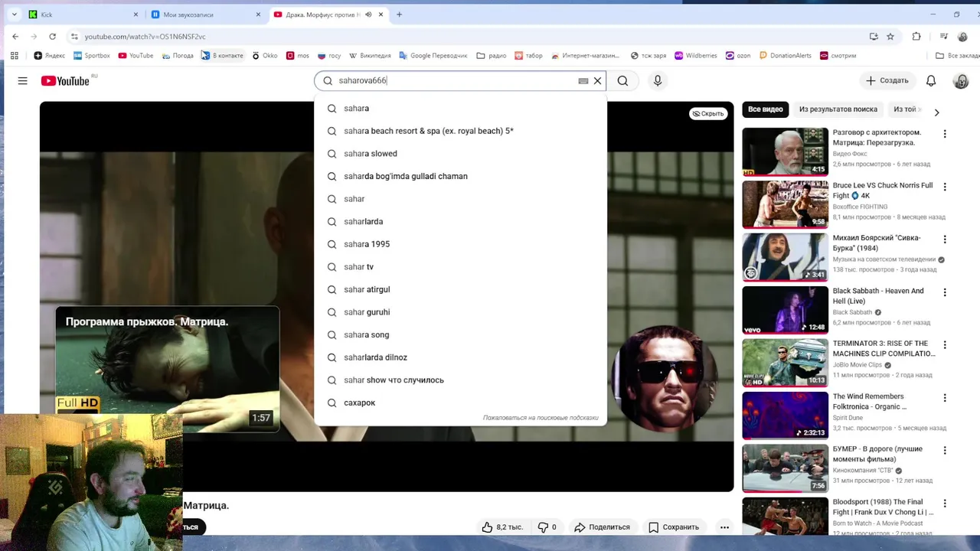Choose the suggestion "sahar show что случилось"
The height and width of the screenshot is (551, 980).
point(460,380)
